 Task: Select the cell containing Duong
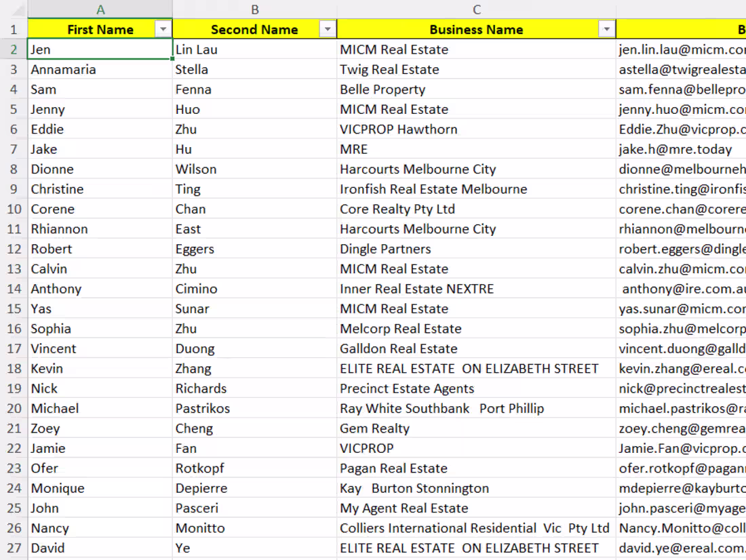click(254, 348)
